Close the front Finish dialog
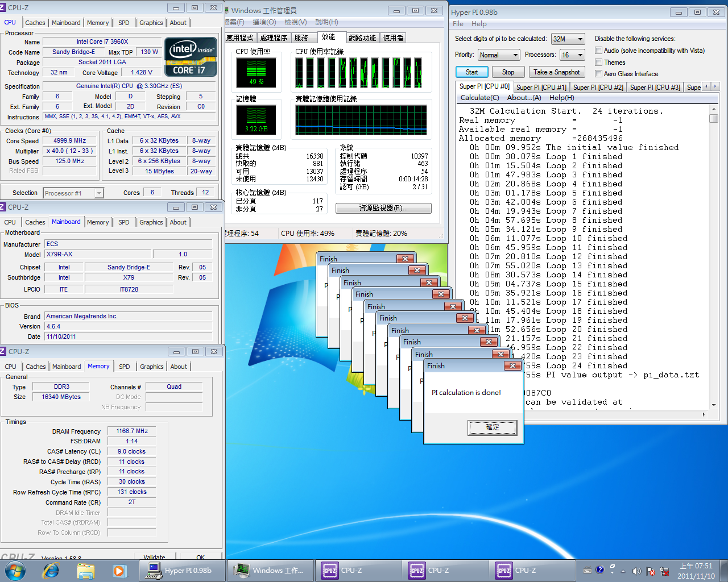Screen dimensions: 728x582 [512, 365]
